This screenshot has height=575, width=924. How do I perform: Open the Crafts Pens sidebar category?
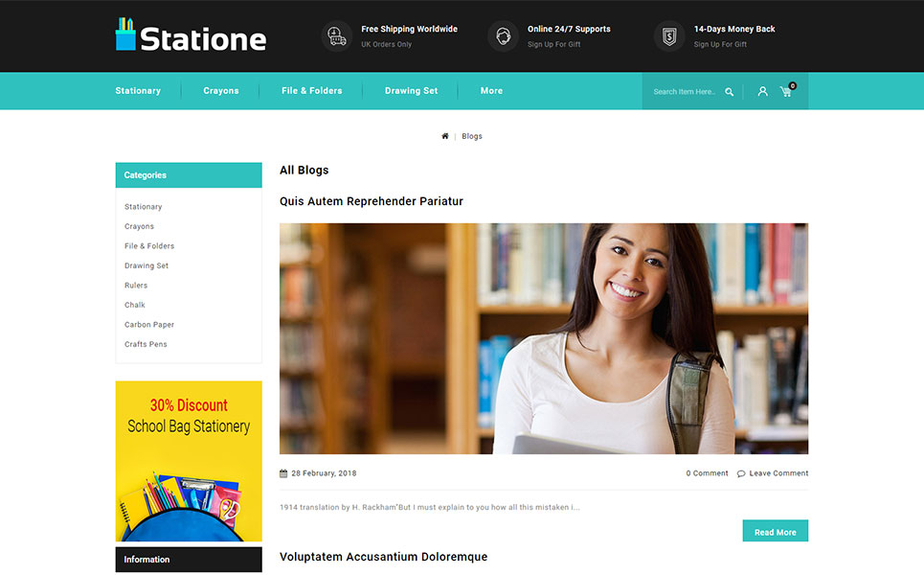click(146, 344)
